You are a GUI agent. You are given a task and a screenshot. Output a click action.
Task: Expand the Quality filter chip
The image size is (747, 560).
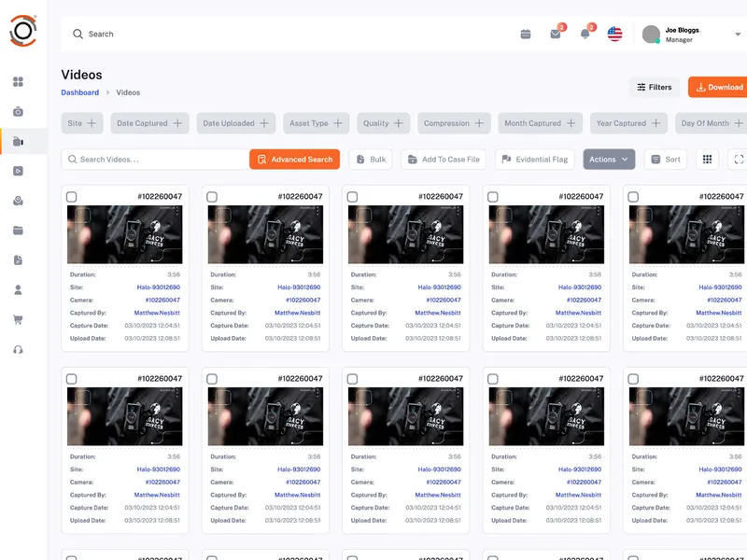[x=384, y=123]
